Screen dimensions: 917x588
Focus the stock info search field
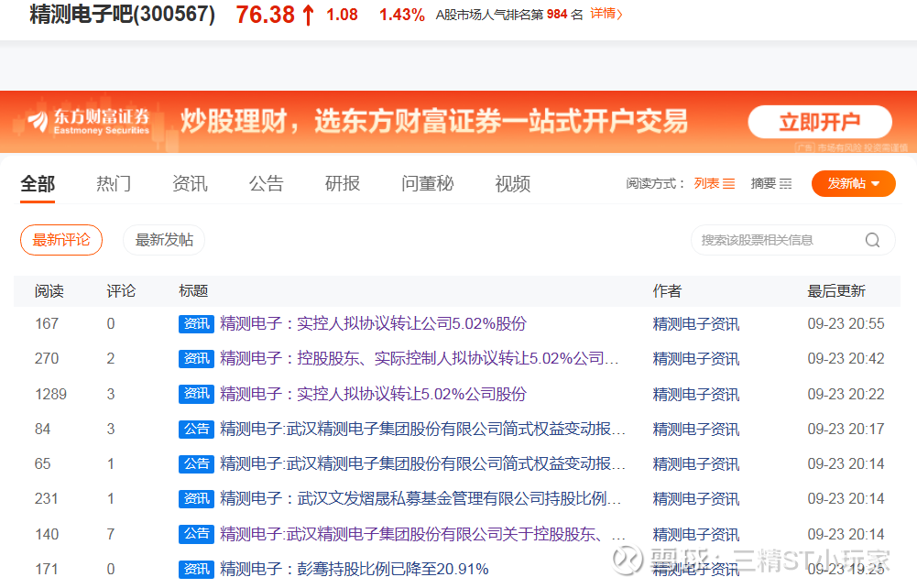[x=779, y=240]
